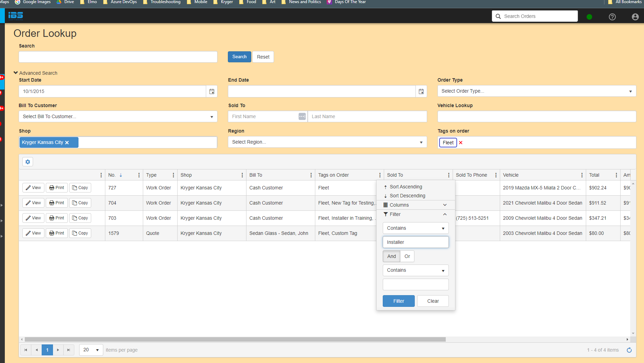Open column menu for No. column
The height and width of the screenshot is (363, 644).
(x=139, y=175)
